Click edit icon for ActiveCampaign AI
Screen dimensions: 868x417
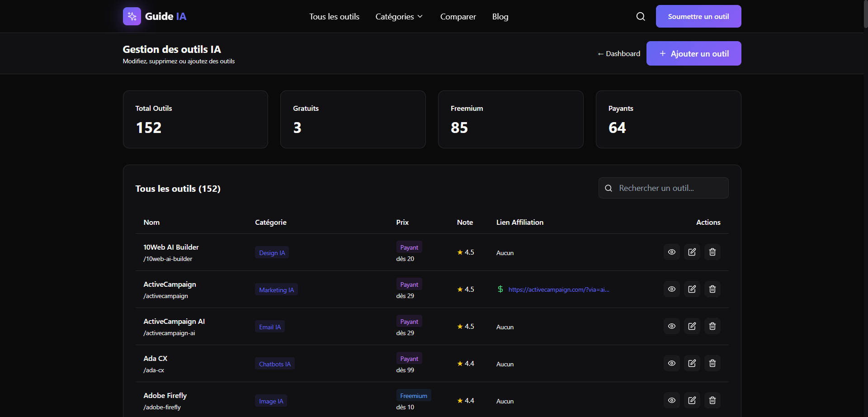pos(692,326)
